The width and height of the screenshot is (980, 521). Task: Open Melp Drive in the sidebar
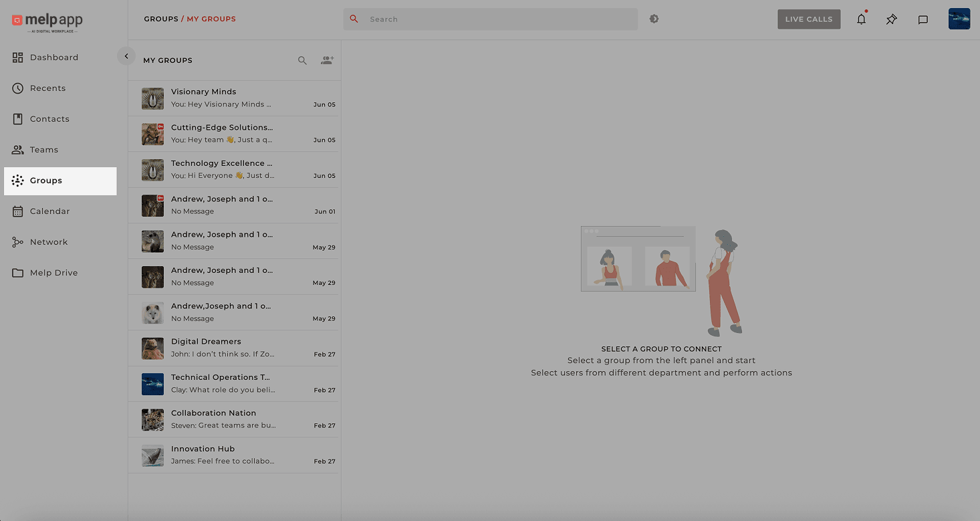pos(53,273)
